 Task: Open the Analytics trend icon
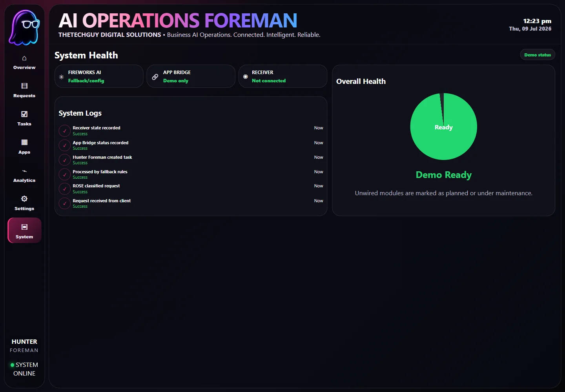[x=24, y=171]
